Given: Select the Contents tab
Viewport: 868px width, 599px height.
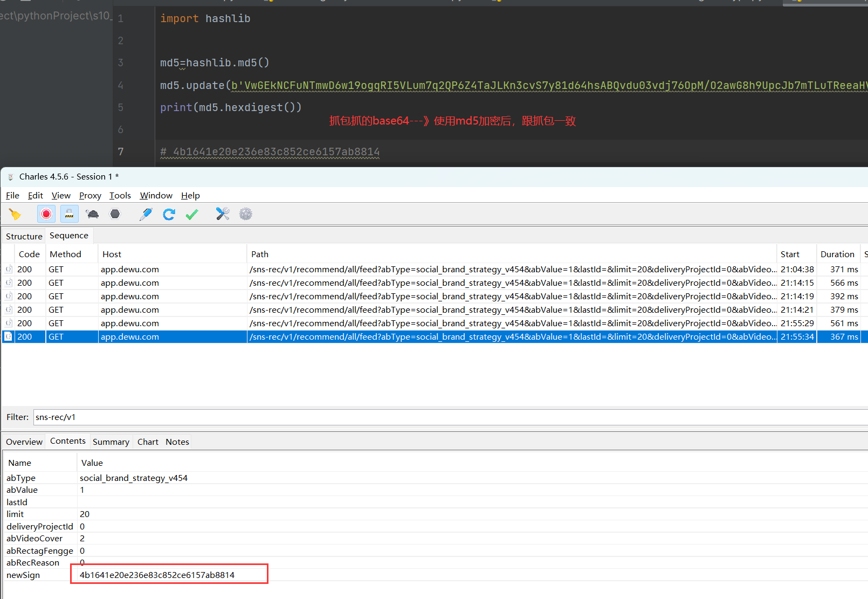Looking at the screenshot, I should 68,441.
